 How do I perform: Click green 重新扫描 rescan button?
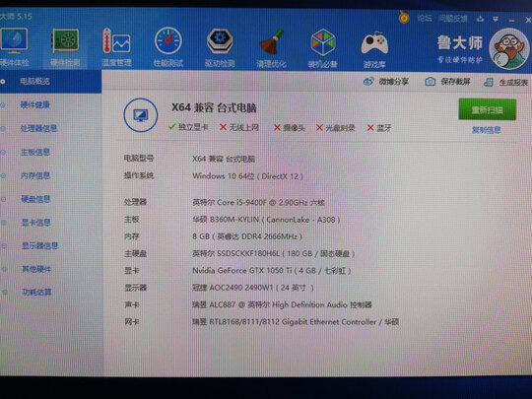[x=488, y=109]
